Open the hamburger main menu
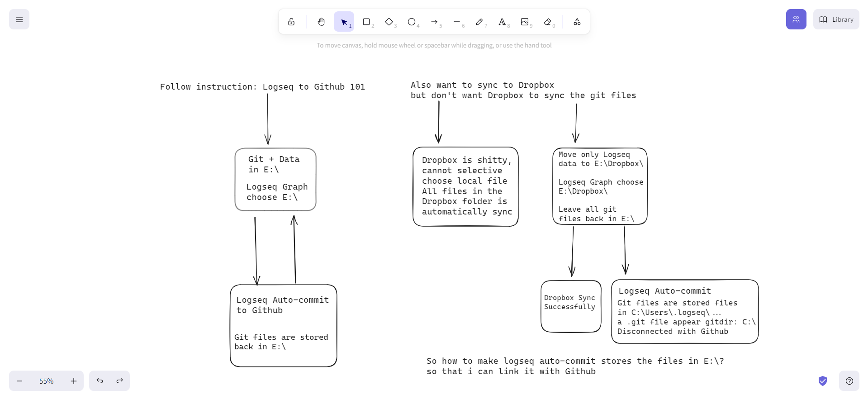Screen dimensions: 868x400 coord(19,19)
